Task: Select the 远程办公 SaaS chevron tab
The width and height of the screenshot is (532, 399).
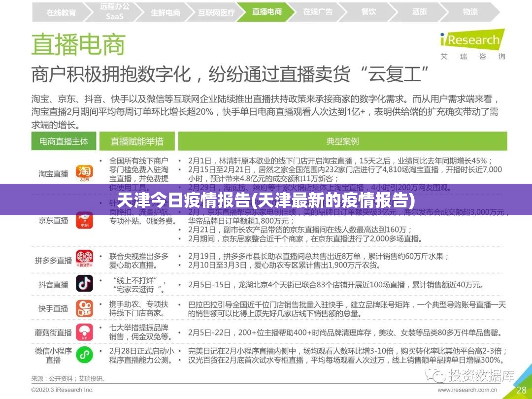Action: [x=115, y=11]
